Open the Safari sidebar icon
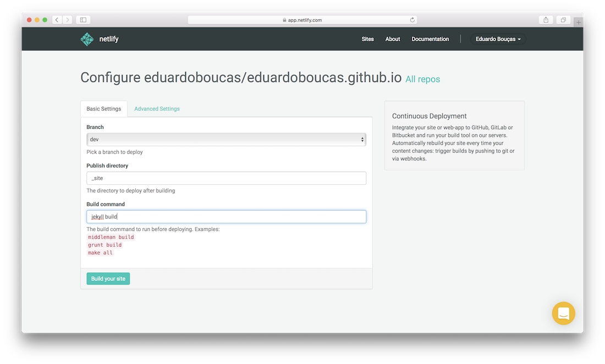Screen dimensions: 605x364 point(82,19)
